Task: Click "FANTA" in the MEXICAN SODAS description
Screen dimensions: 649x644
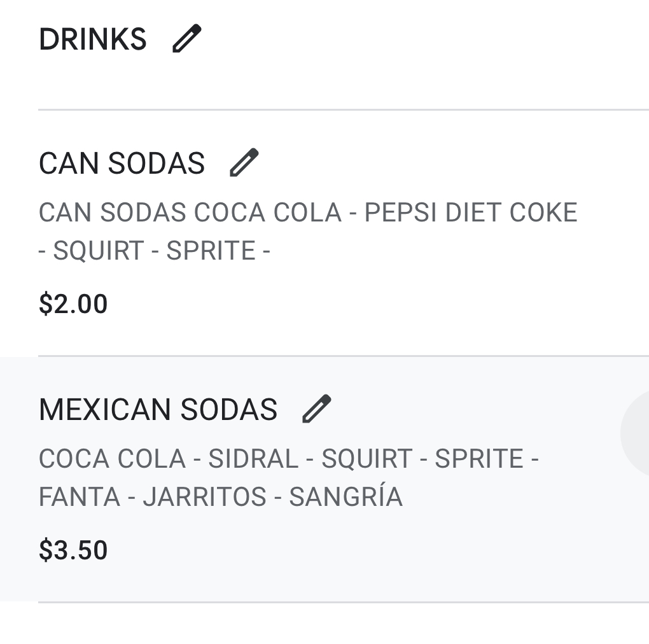Action: tap(80, 497)
